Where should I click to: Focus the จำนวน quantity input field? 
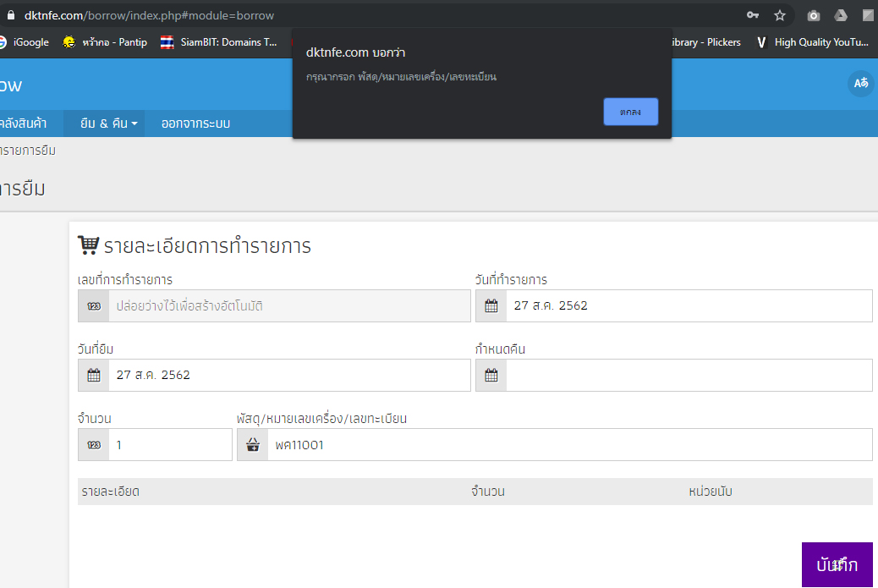[170, 445]
